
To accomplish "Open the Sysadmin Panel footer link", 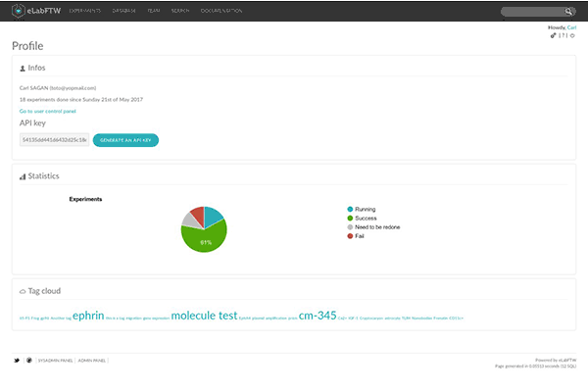I will point(54,361).
